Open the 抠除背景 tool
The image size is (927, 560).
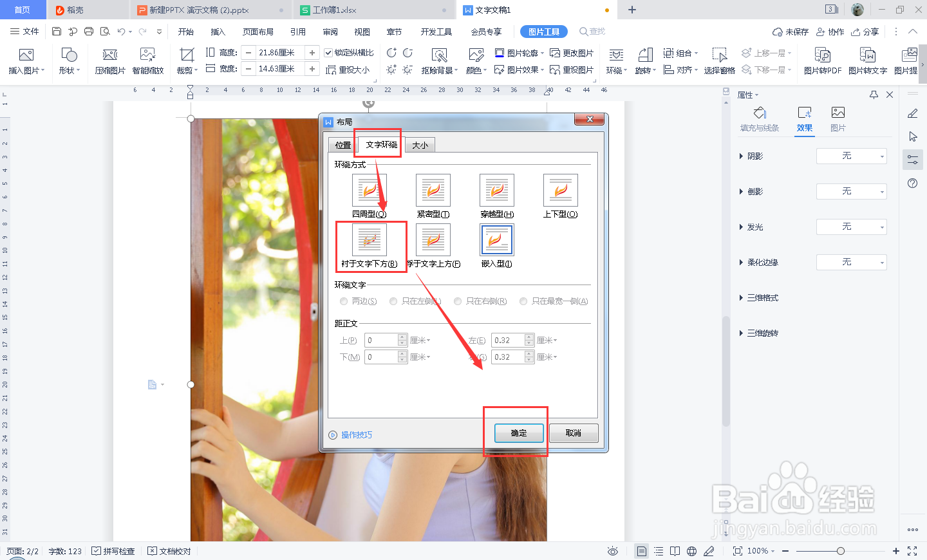pos(439,55)
